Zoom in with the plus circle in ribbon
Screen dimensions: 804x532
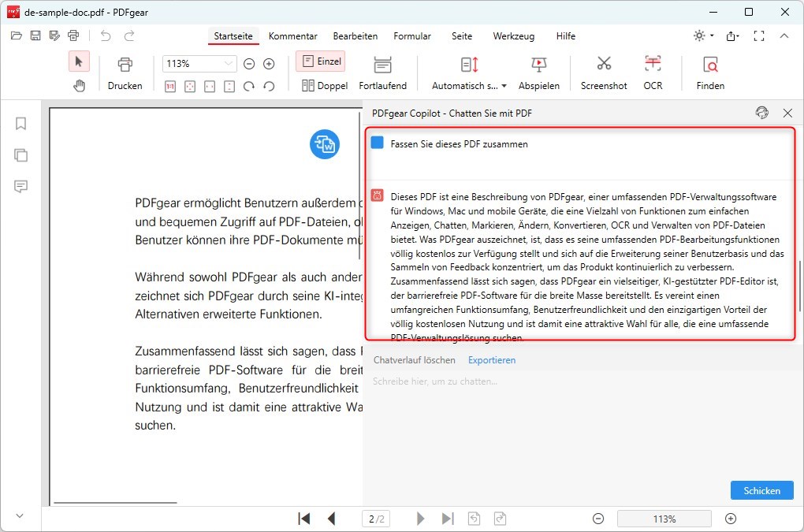(x=269, y=64)
